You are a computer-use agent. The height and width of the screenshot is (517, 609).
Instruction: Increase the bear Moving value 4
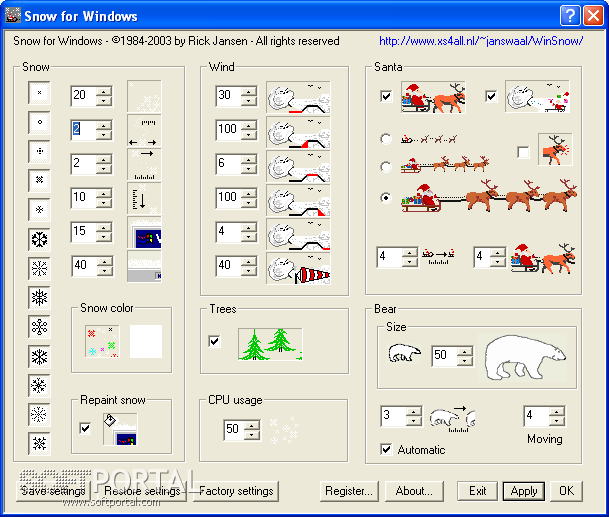tap(557, 412)
